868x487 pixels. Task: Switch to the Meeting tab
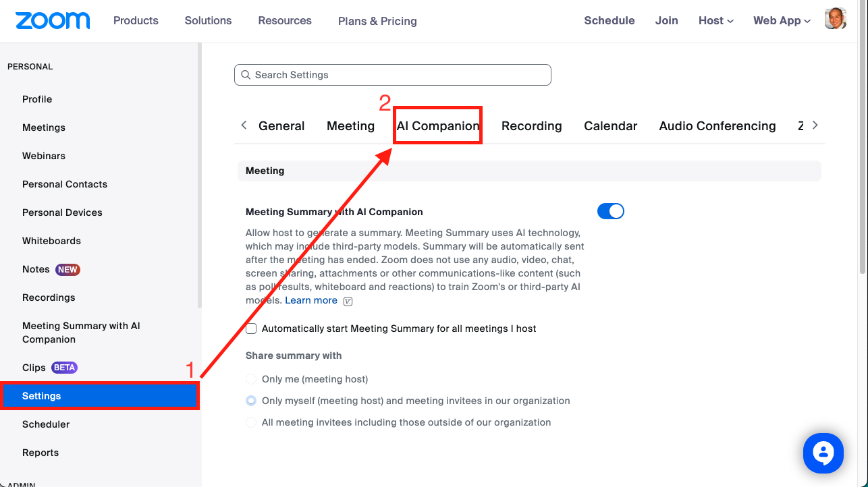click(x=350, y=126)
